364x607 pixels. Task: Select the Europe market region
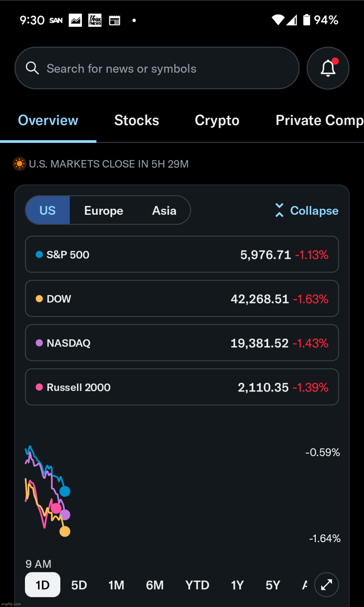104,210
